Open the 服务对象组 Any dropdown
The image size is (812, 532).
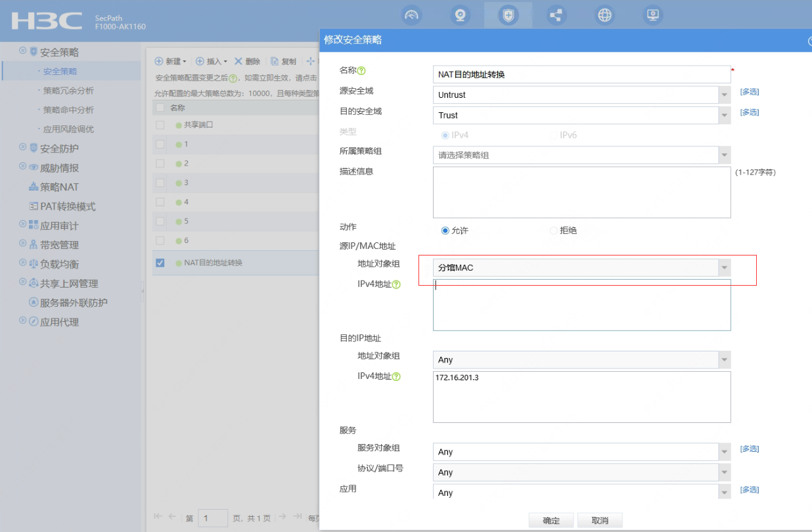(724, 452)
